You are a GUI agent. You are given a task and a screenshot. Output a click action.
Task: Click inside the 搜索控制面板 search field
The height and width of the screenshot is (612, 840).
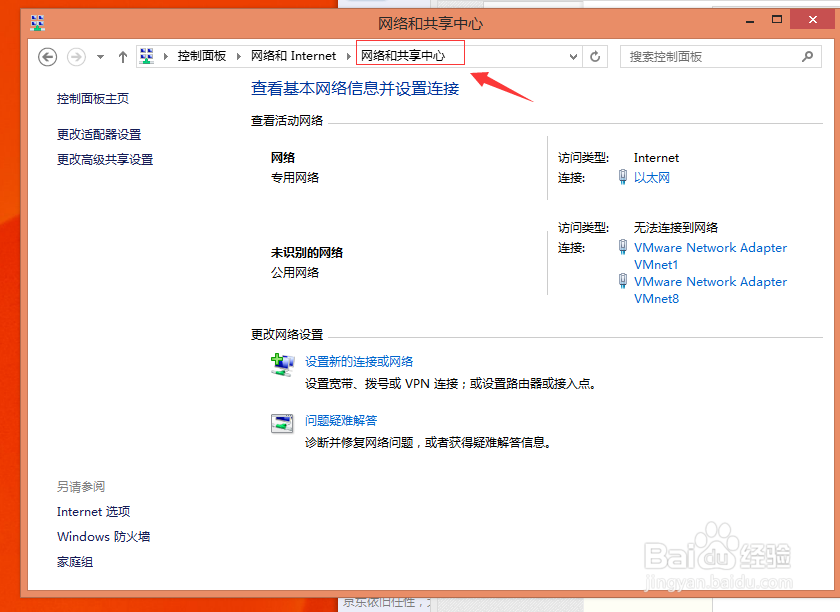tap(700, 56)
